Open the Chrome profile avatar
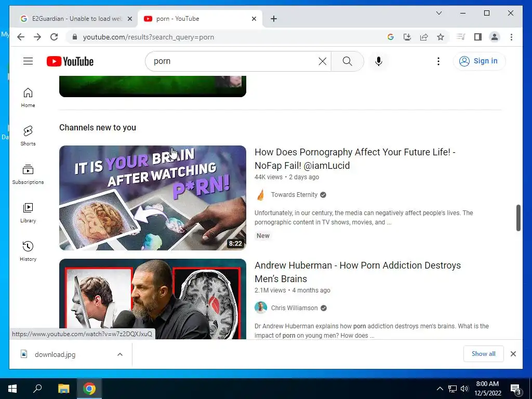The height and width of the screenshot is (399, 532). (x=495, y=37)
